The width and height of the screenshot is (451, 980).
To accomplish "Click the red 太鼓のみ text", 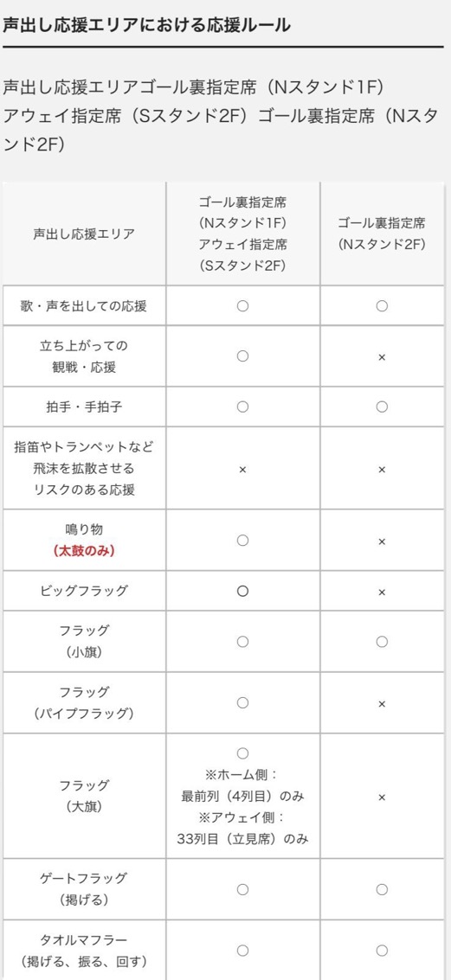I will [84, 551].
